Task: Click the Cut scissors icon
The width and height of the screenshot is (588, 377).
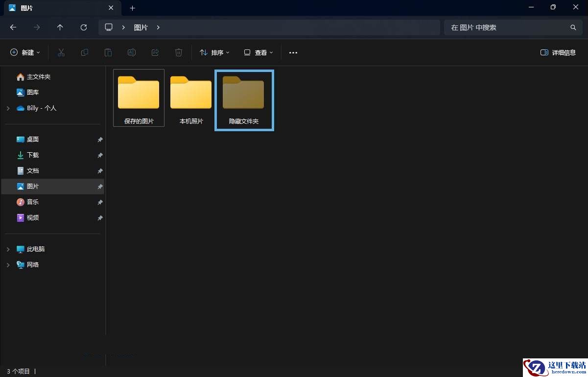Action: [61, 52]
